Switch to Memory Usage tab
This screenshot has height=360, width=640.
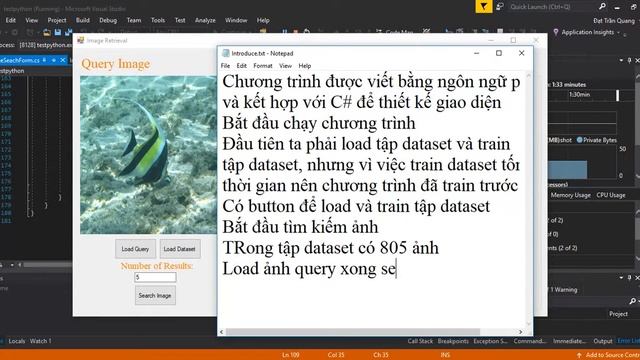click(x=570, y=195)
